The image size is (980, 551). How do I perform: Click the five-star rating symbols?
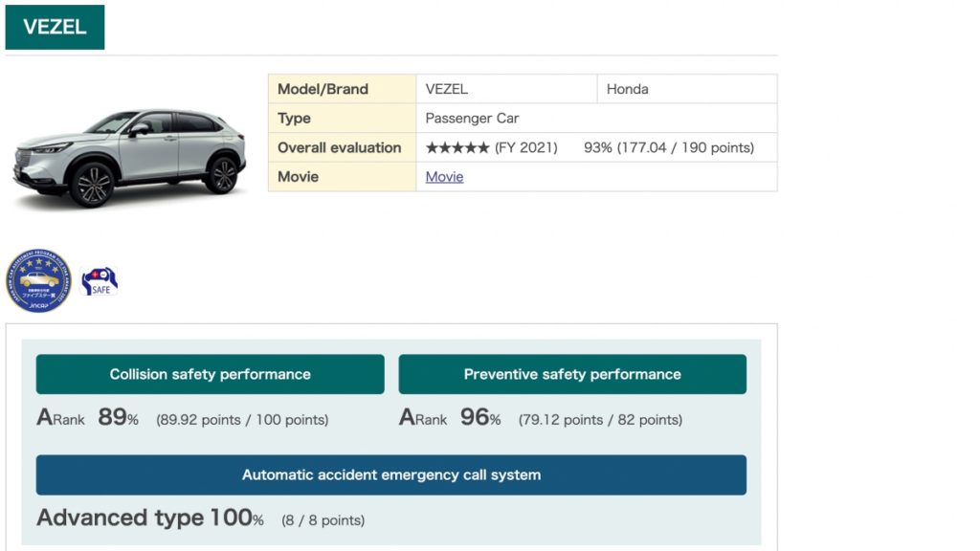(x=457, y=147)
